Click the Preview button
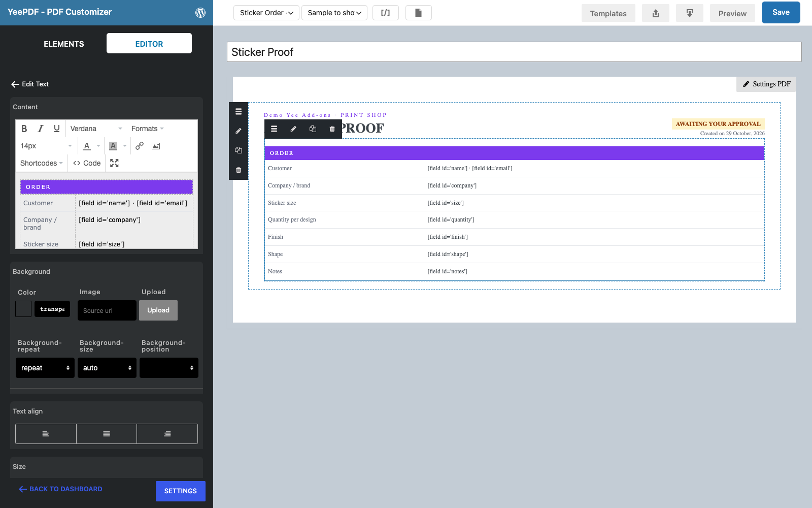 [x=732, y=13]
